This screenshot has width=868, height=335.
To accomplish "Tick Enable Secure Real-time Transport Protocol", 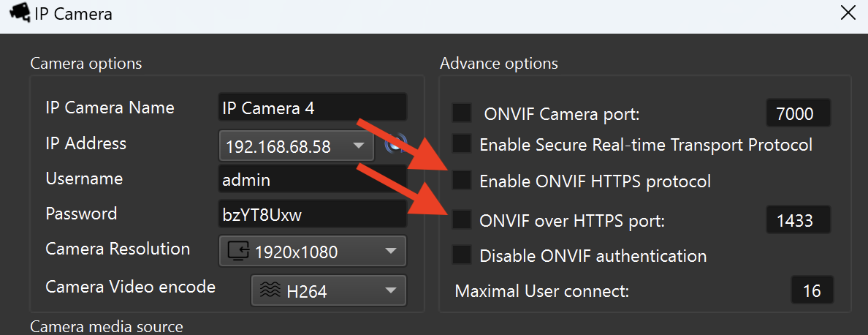I will (462, 144).
